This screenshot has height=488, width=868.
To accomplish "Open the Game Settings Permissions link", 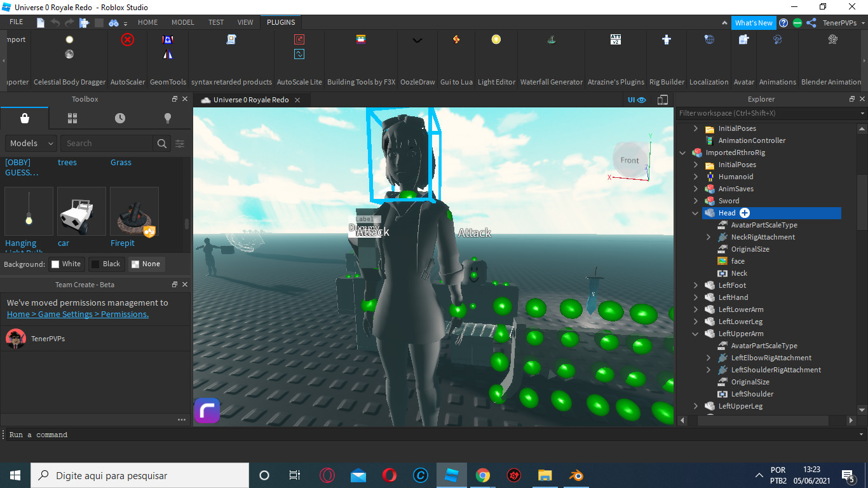I will (78, 314).
